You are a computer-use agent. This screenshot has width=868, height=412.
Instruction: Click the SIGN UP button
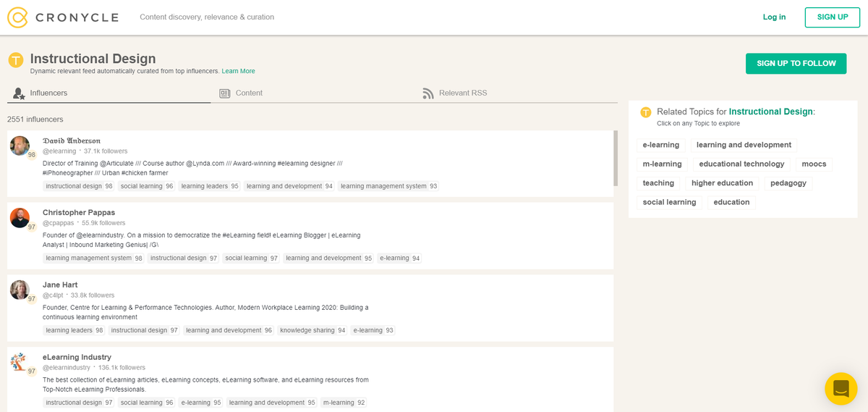tap(833, 17)
